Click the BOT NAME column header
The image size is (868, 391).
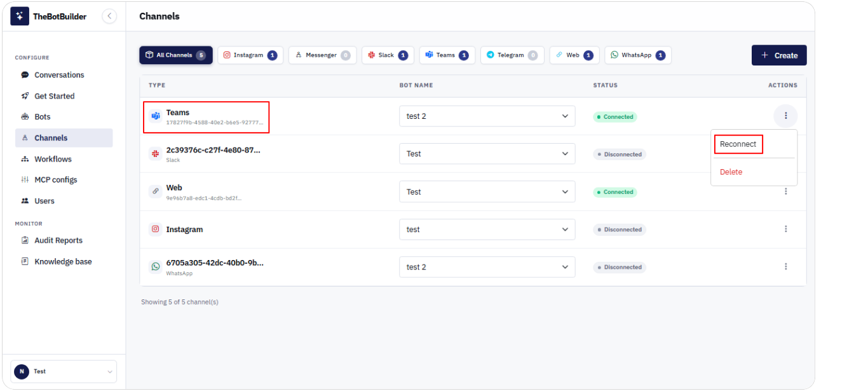[416, 85]
